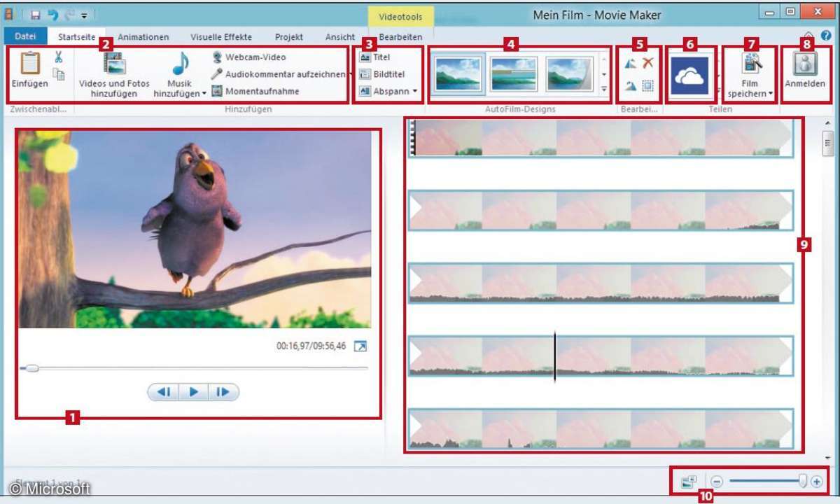Click Audiokommentar aufzeichnen microphone
This screenshot has height=504, width=840.
[x=217, y=74]
